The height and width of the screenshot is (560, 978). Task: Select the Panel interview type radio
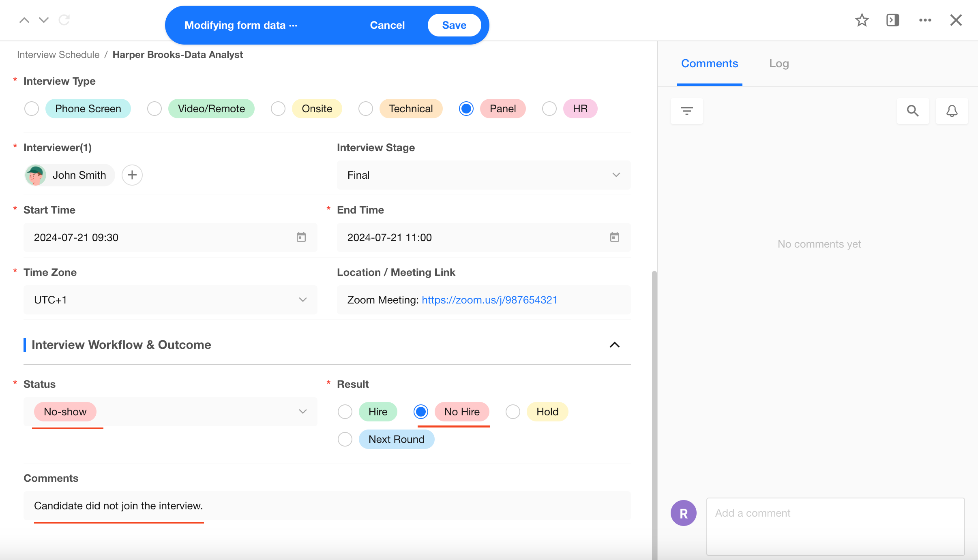pos(466,109)
